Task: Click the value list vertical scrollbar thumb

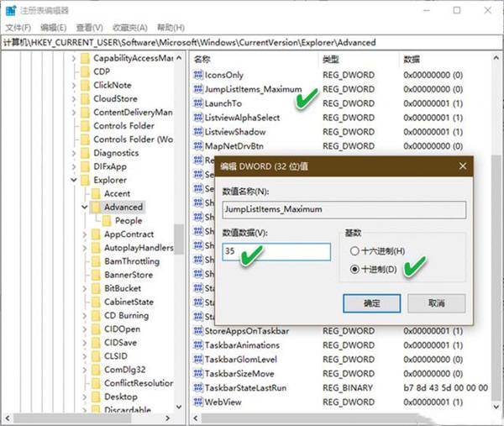Action: [496, 278]
